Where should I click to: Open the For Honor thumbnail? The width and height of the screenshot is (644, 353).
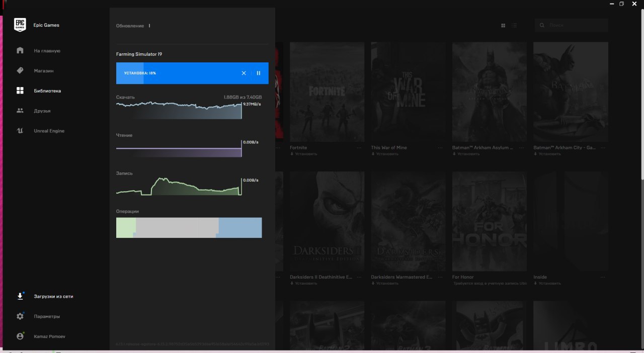coord(490,221)
